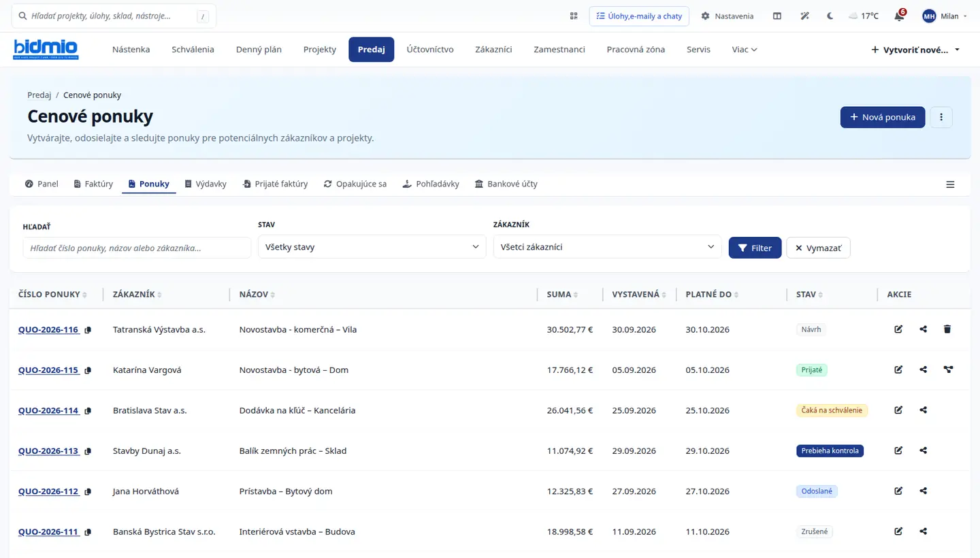Copy quote number QUO-2026-113 icon
This screenshot has height=558, width=980.
tap(88, 451)
